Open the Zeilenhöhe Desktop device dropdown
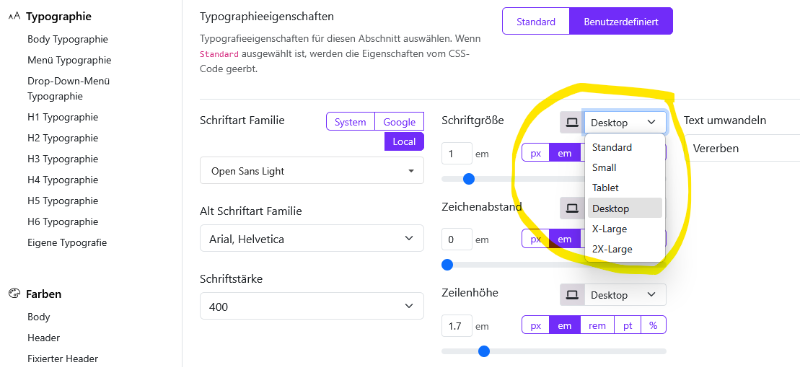 [x=625, y=295]
